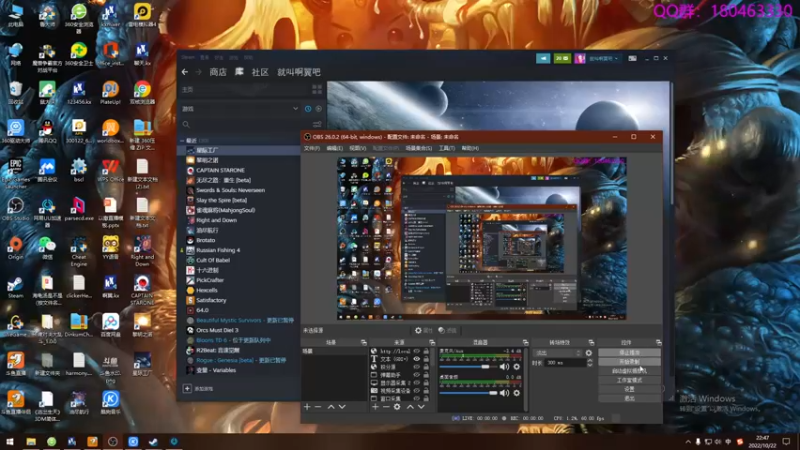Open the Steam Community tab

tap(260, 72)
